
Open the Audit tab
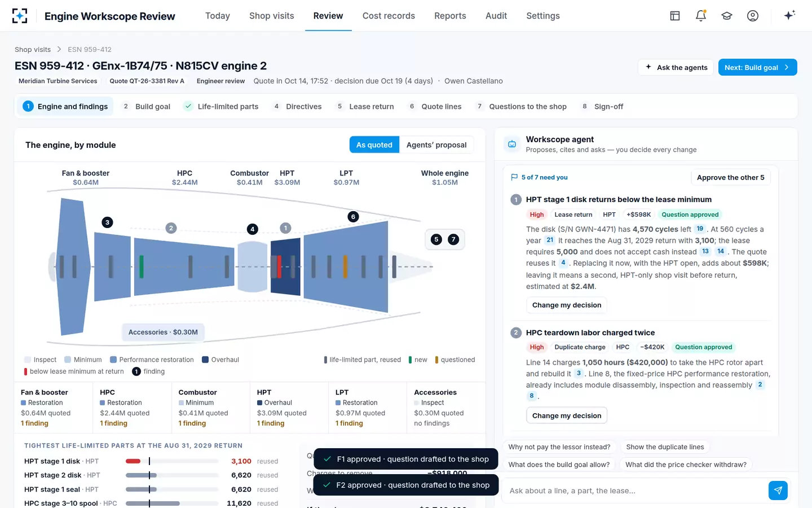click(x=496, y=16)
